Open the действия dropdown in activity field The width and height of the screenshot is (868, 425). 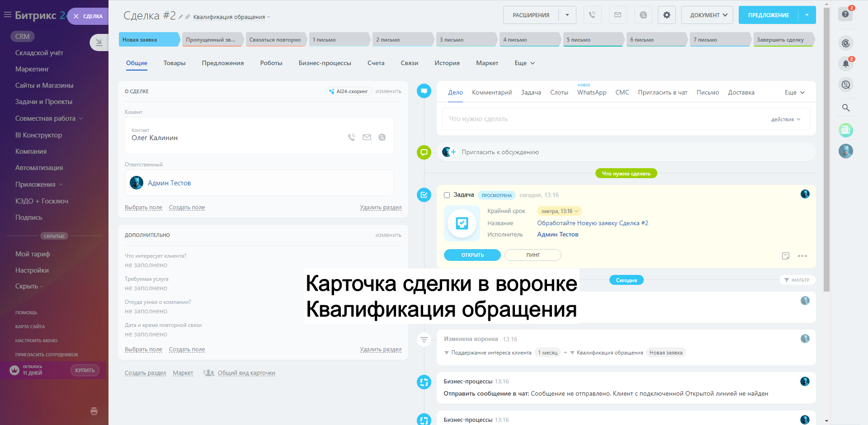785,119
